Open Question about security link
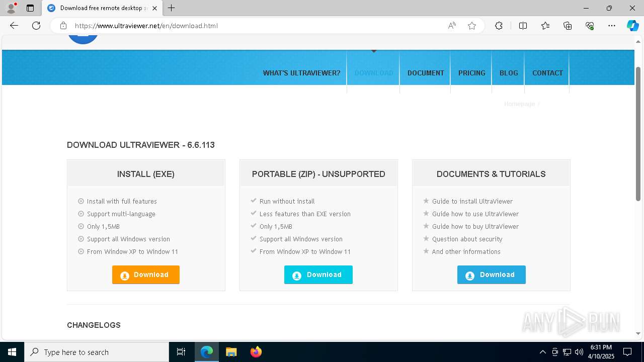The height and width of the screenshot is (362, 644). [467, 239]
